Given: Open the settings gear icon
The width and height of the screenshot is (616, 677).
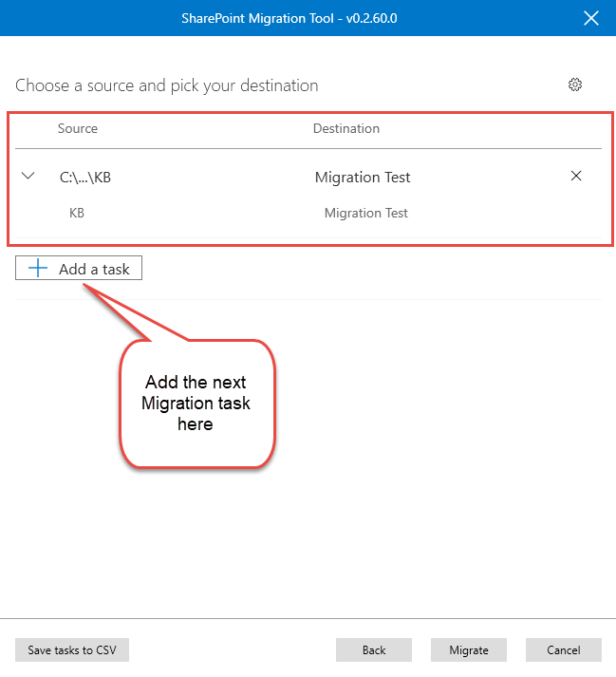Looking at the screenshot, I should (574, 85).
